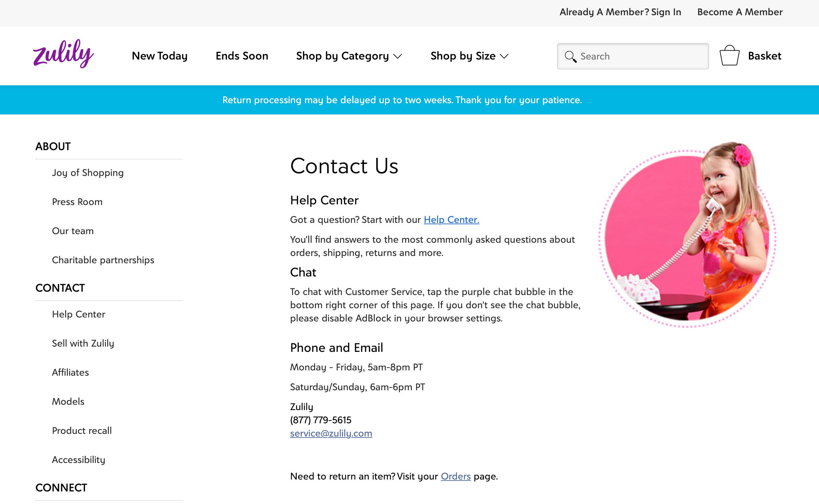This screenshot has height=504, width=819.
Task: Email service@zulily.com link
Action: pos(331,433)
